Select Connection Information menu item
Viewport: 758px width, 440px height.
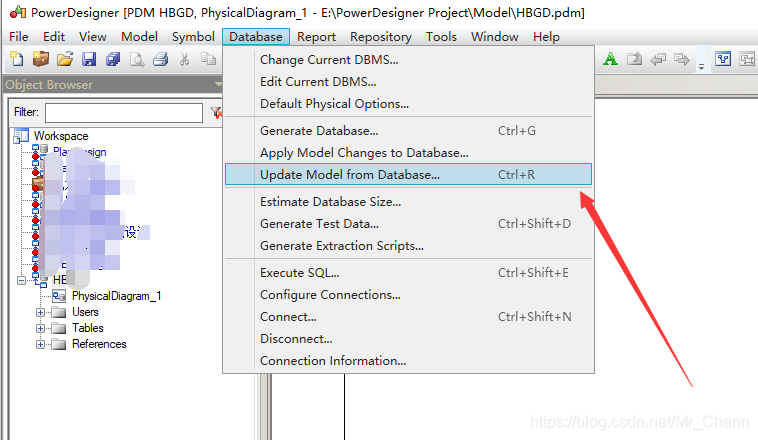point(408,361)
